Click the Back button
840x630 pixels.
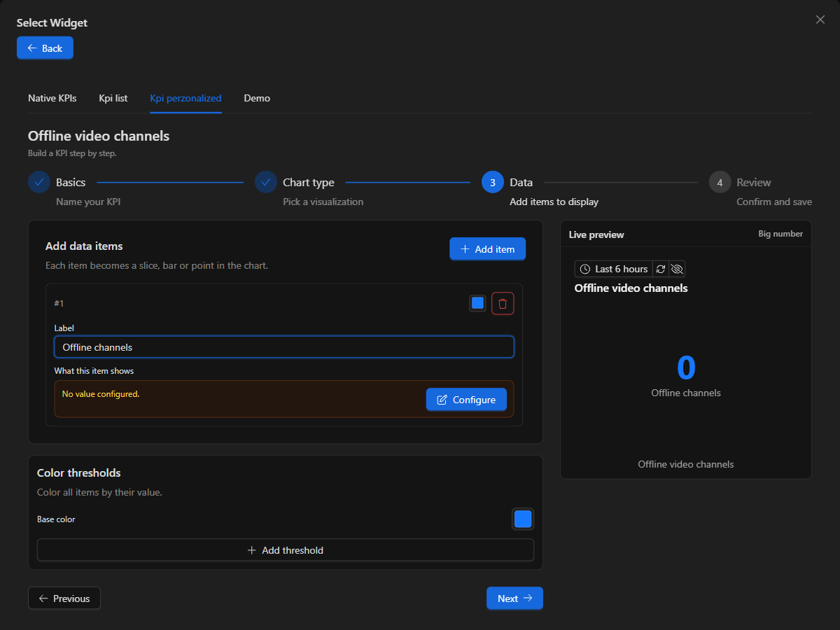[45, 48]
